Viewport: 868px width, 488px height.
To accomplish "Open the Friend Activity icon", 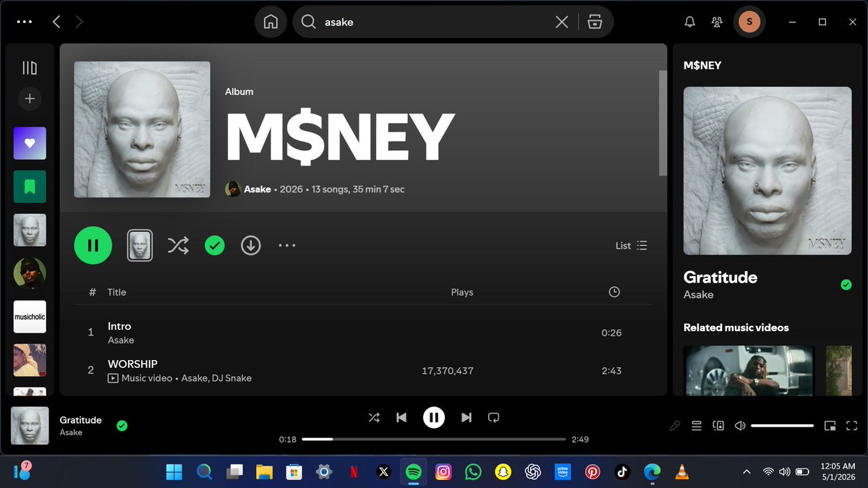I will tap(717, 22).
